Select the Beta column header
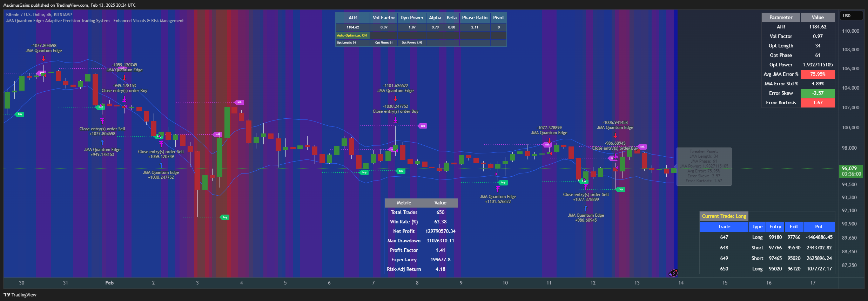The width and height of the screenshot is (868, 301). (x=451, y=18)
